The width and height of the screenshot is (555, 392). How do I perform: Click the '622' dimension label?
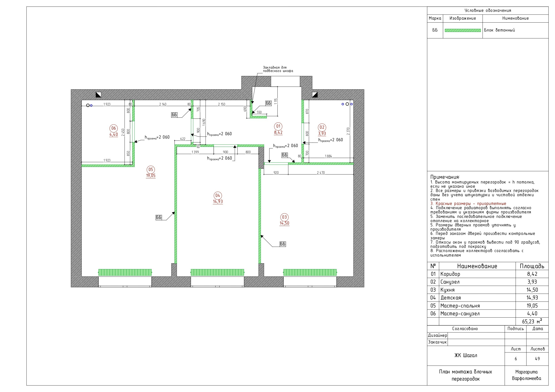tap(183, 139)
